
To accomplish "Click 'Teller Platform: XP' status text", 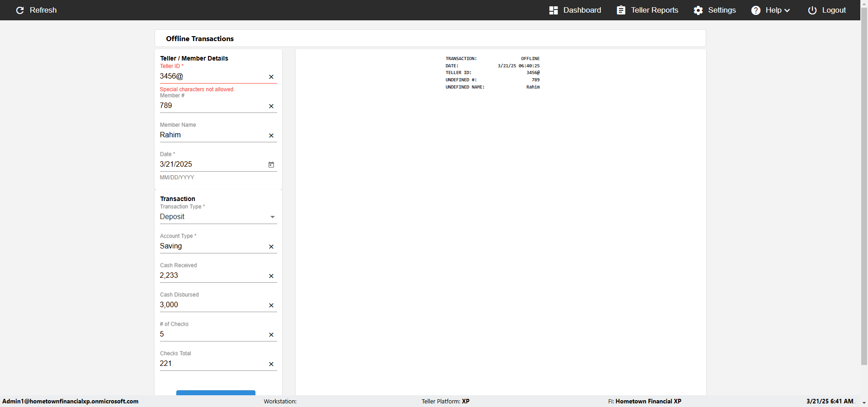I will pos(446,401).
